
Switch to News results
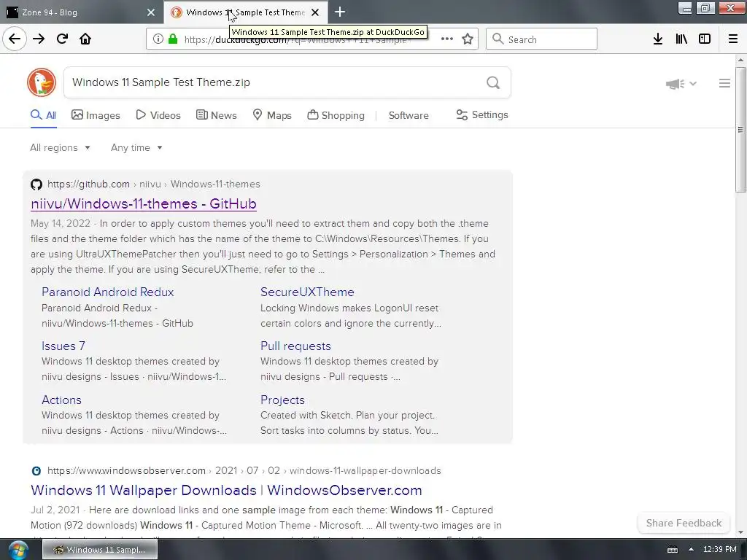216,115
